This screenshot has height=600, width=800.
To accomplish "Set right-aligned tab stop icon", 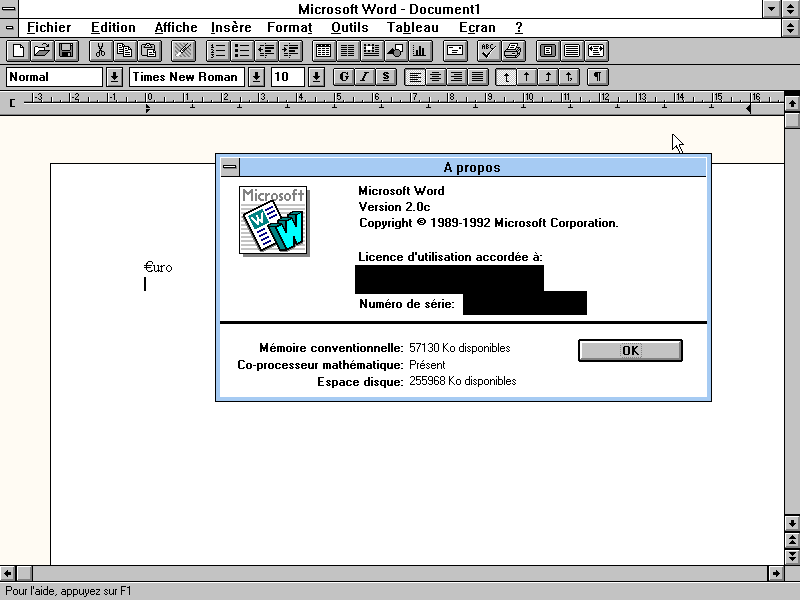I will (547, 77).
